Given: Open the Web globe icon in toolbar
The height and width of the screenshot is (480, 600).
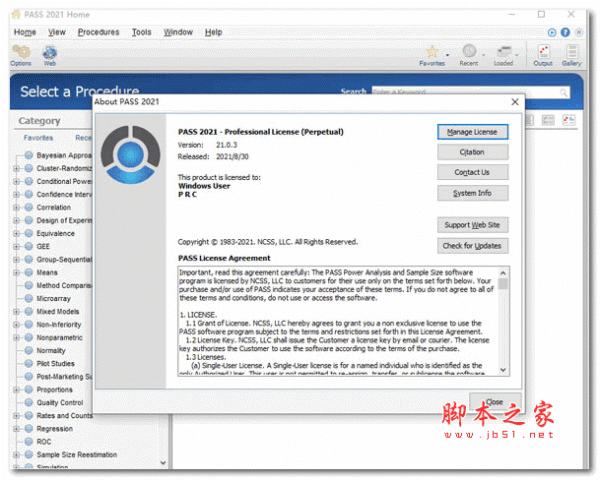Looking at the screenshot, I should pos(50,52).
